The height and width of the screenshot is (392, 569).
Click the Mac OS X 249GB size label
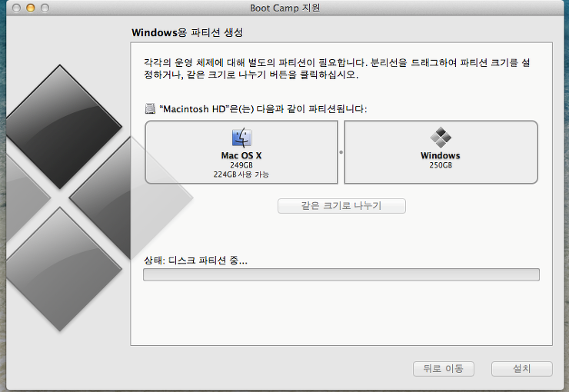click(241, 165)
